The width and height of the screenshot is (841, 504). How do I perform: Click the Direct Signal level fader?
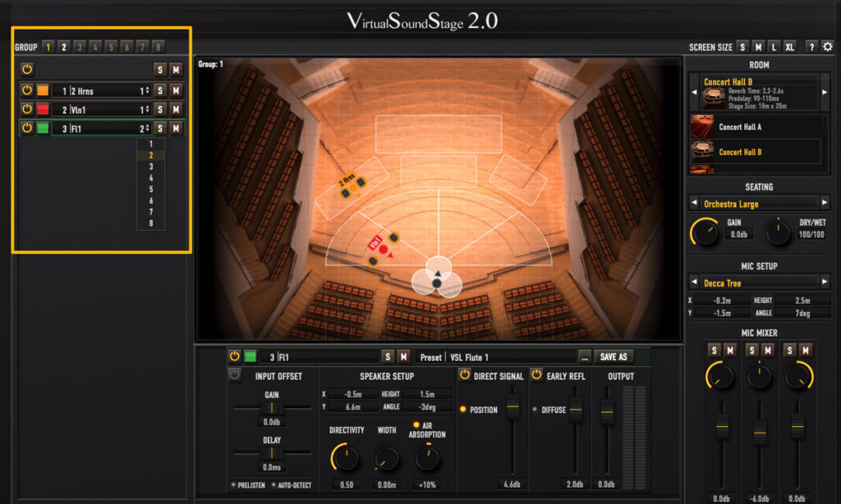tap(513, 408)
